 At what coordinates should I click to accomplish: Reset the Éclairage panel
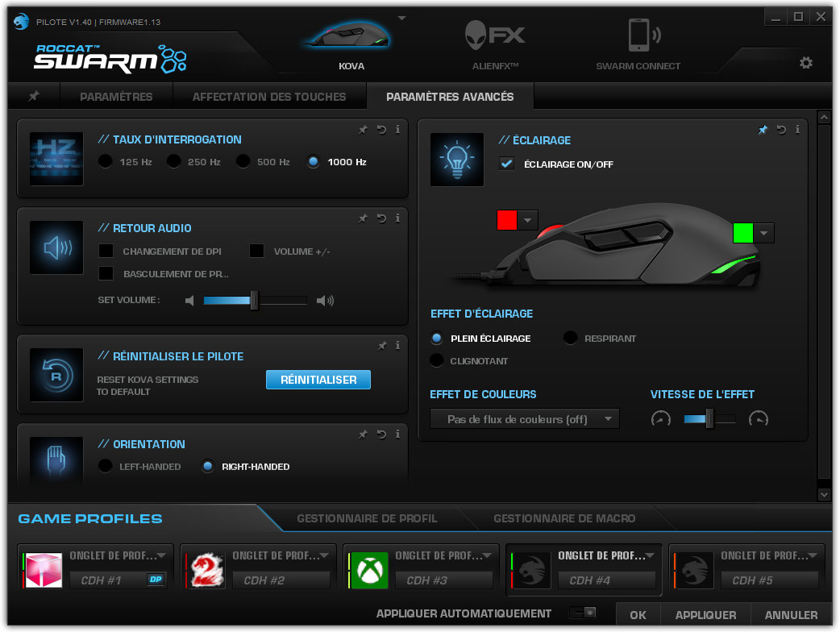click(x=782, y=130)
